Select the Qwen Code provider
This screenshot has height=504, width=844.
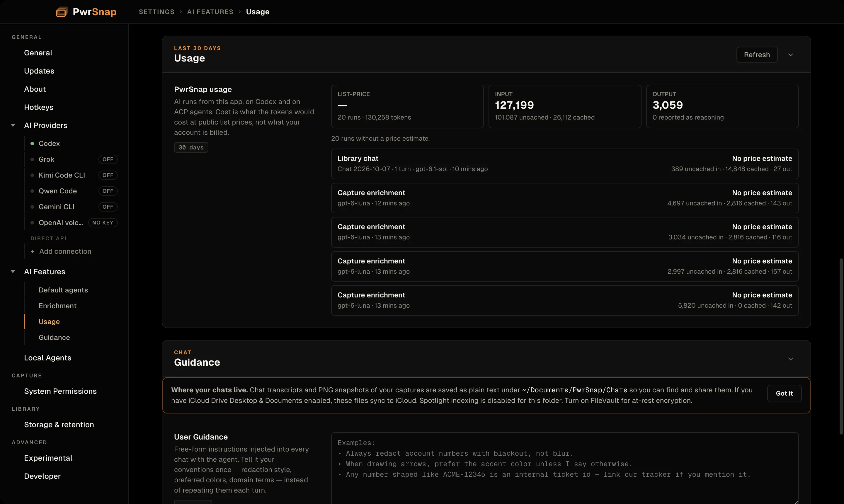[58, 191]
